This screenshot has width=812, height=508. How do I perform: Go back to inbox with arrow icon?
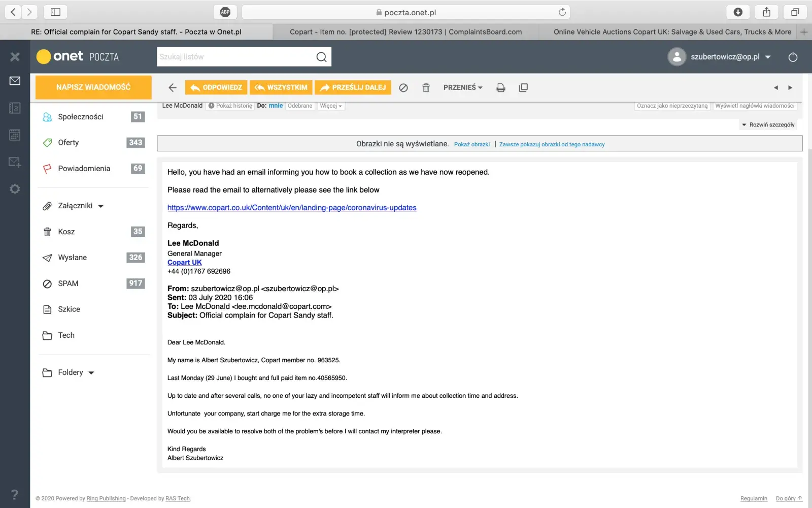tap(173, 88)
